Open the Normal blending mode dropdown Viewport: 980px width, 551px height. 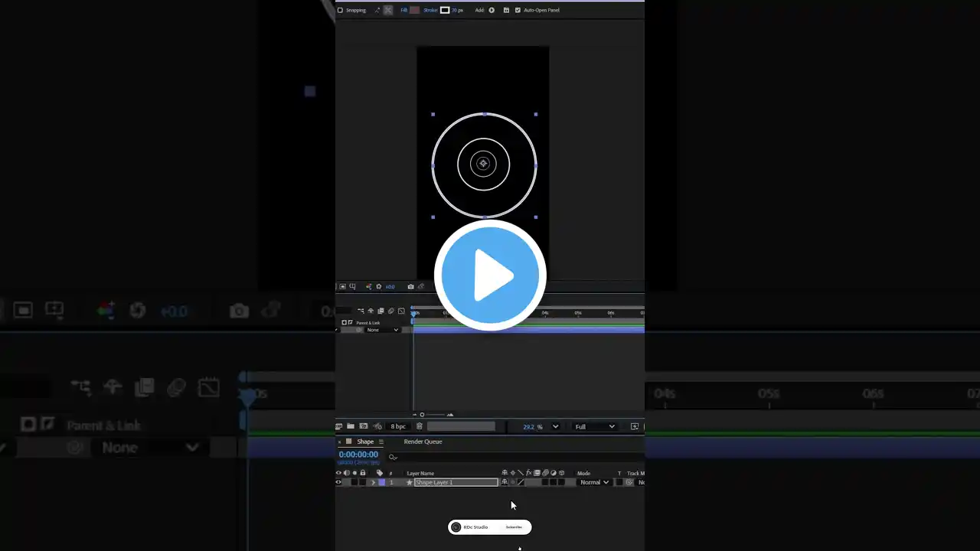pos(594,482)
